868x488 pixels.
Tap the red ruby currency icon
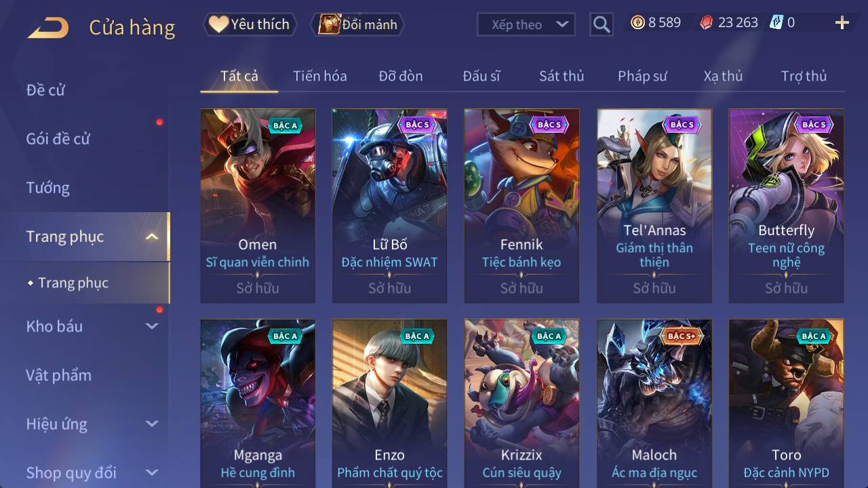tap(707, 22)
